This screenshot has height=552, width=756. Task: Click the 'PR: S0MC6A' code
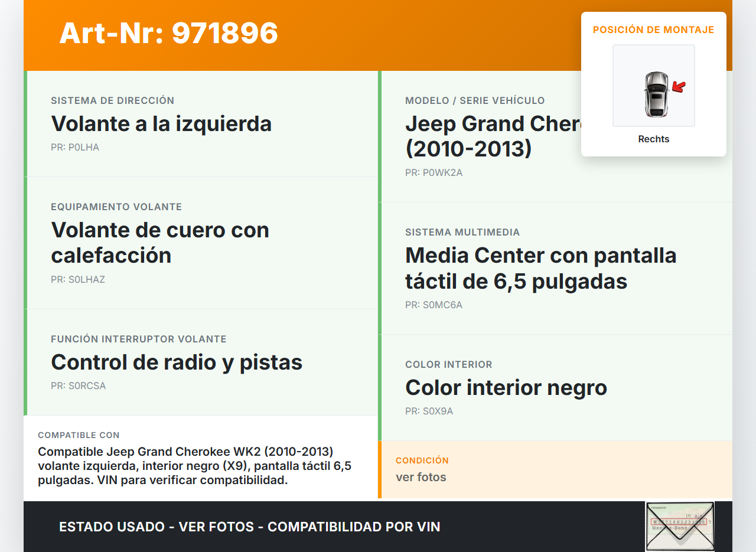point(434,305)
